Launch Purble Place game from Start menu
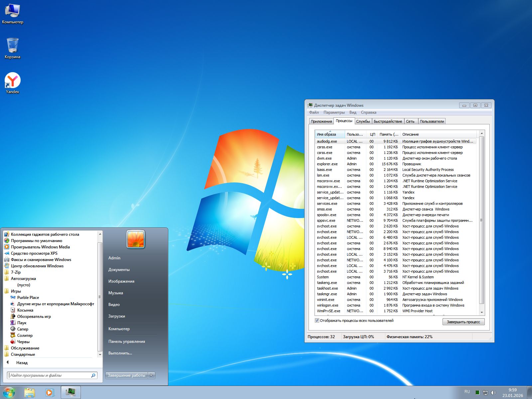This screenshot has height=399, width=532. pos(28,298)
